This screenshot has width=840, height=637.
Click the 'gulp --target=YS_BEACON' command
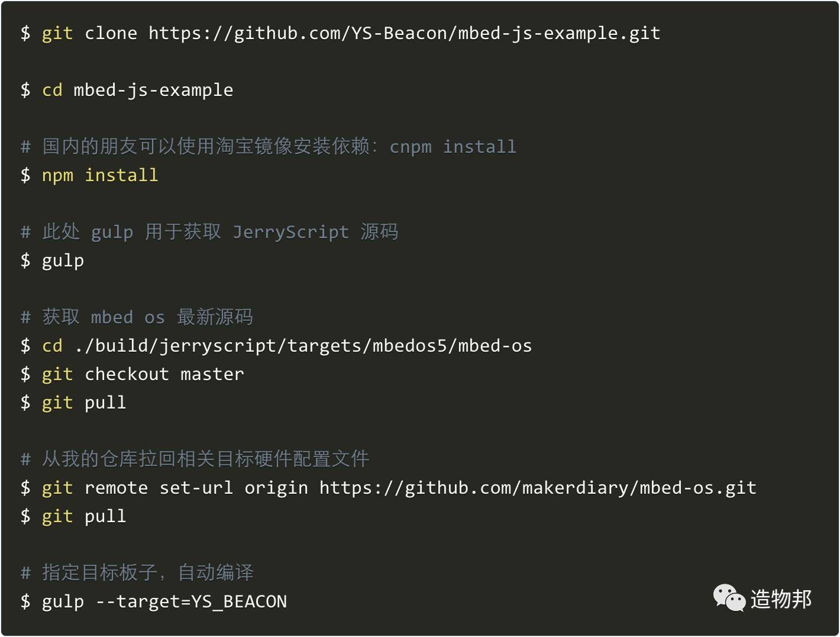pyautogui.click(x=154, y=601)
